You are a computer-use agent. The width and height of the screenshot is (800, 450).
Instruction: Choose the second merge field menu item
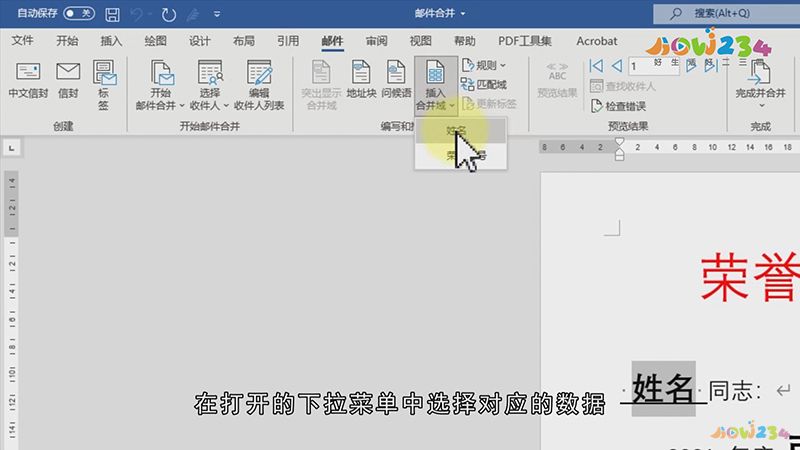coord(460,155)
